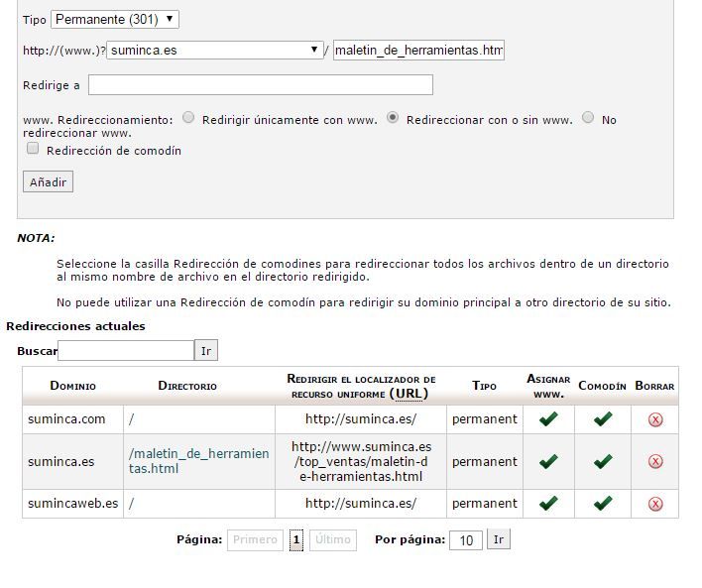Viewport: 702px width, 588px height.
Task: Click the Asignar www. column header
Action: click(x=548, y=387)
